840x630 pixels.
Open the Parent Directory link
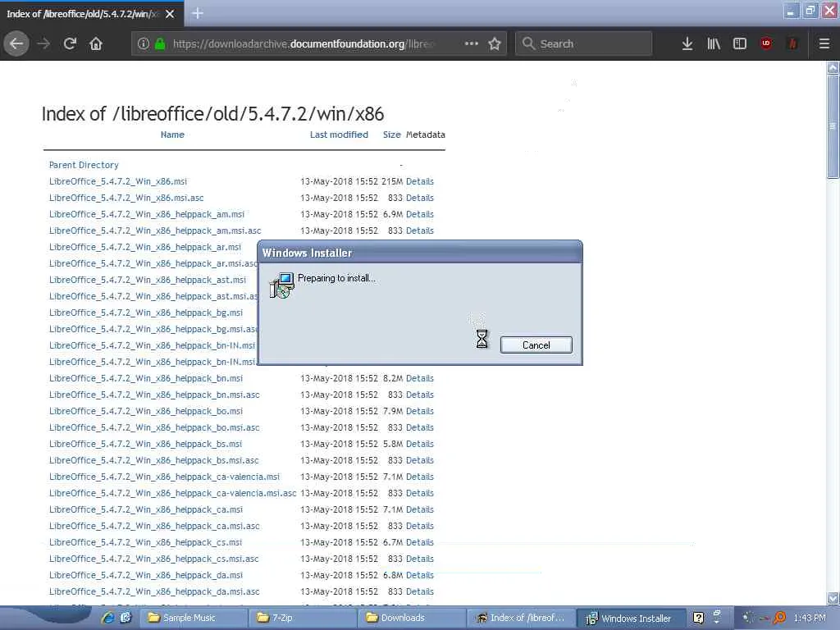coord(84,165)
